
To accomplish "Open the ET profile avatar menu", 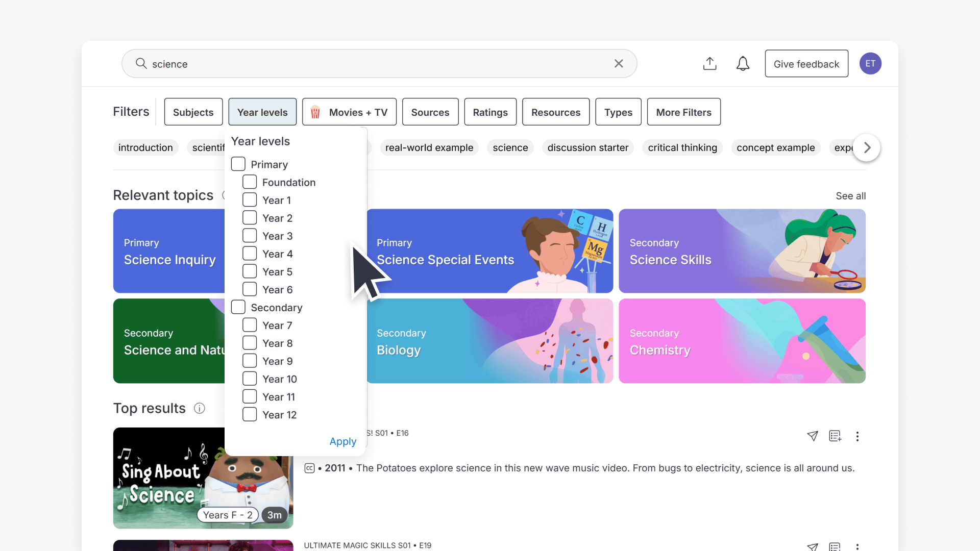I will (x=870, y=63).
